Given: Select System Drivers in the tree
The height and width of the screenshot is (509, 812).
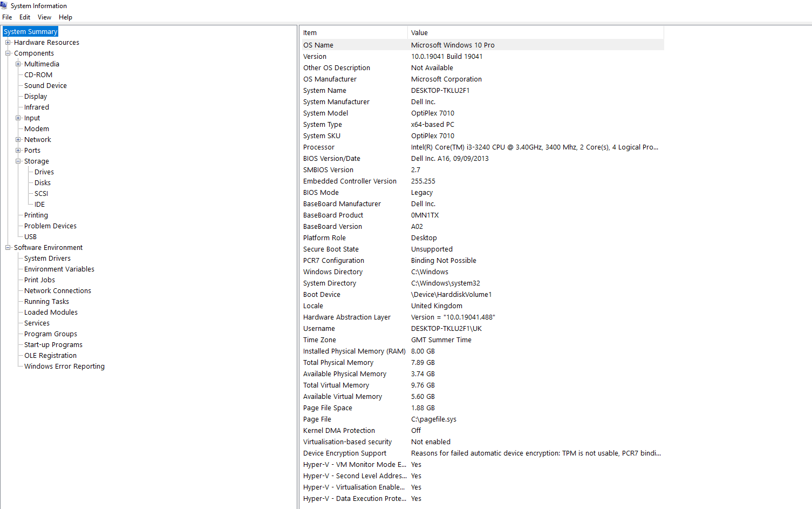Looking at the screenshot, I should pyautogui.click(x=47, y=259).
